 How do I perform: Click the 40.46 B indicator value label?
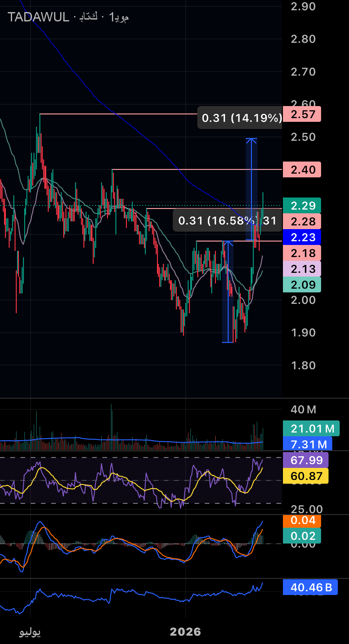click(310, 587)
